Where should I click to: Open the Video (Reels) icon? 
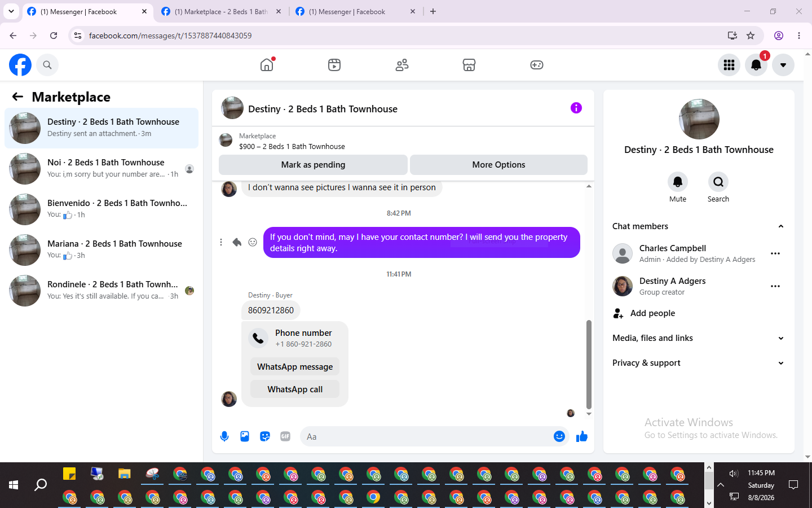[334, 65]
